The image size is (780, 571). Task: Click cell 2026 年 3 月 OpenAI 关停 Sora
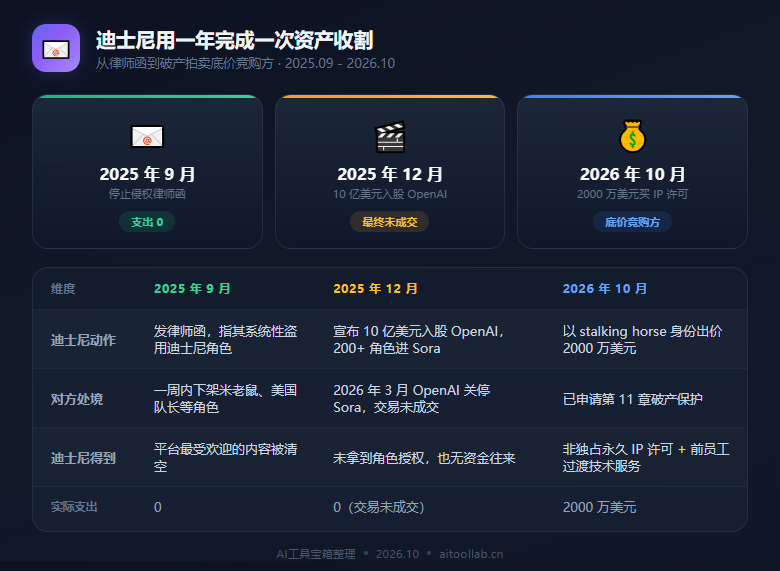point(411,398)
